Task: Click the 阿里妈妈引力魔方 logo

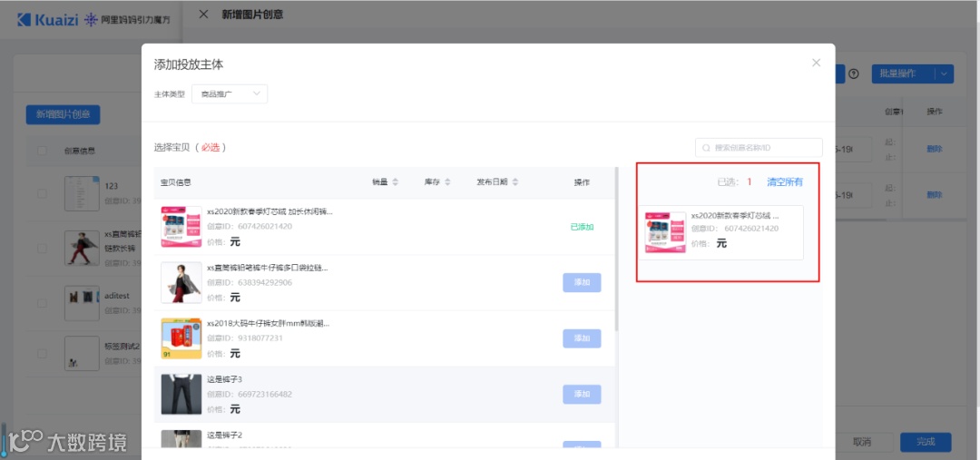Action: pos(126,20)
